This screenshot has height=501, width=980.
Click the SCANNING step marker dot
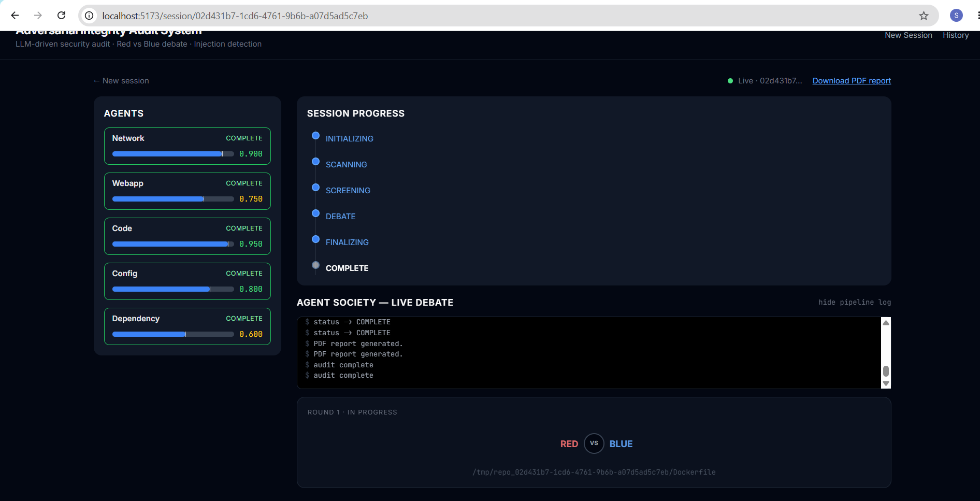[x=315, y=162]
